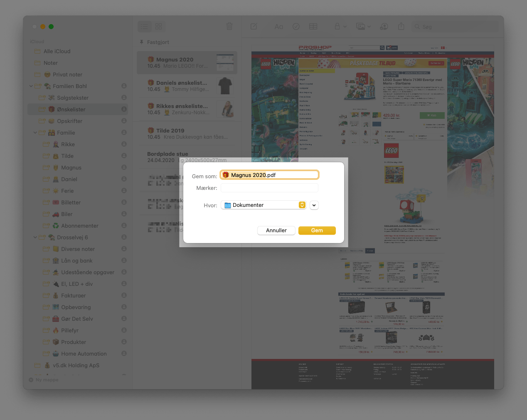The height and width of the screenshot is (420, 527).
Task: Click shared-person icon on Salgstekster row
Action: [124, 98]
